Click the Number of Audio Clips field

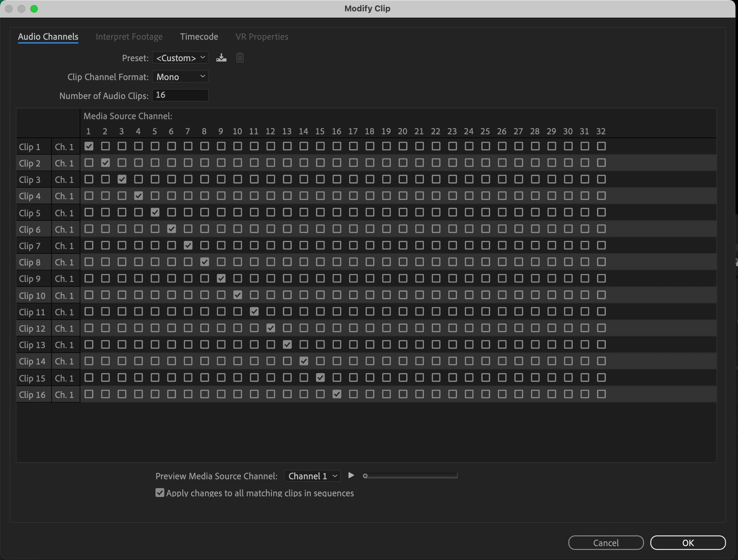click(180, 96)
